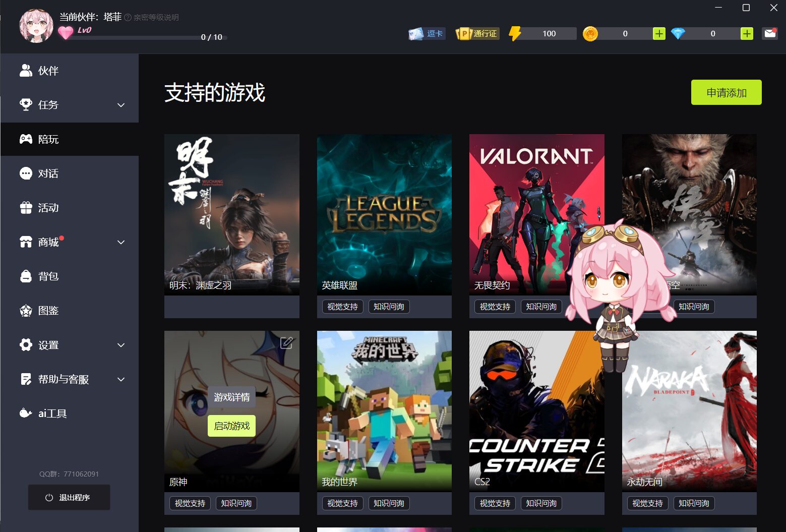Click the 背包 backpack icon
786x532 pixels.
26,276
